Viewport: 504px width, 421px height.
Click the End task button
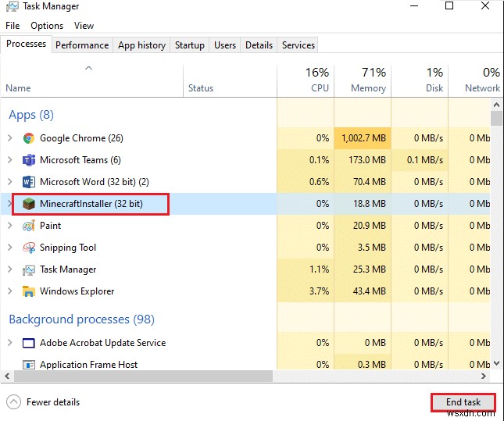(x=463, y=402)
